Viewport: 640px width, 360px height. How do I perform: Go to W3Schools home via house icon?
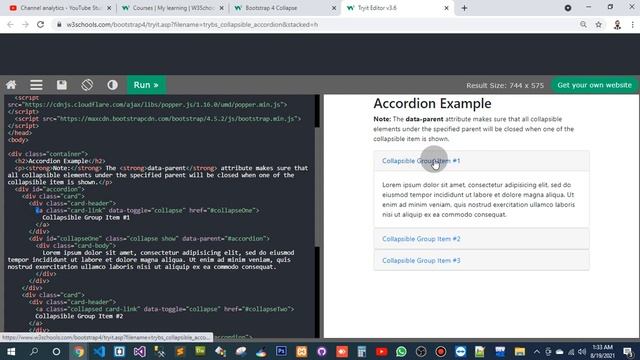click(11, 85)
